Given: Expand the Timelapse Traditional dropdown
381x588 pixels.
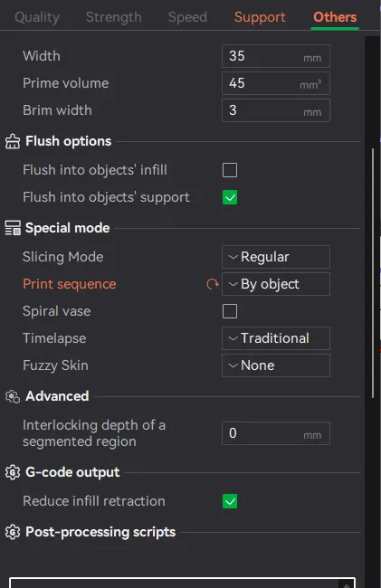Looking at the screenshot, I should pyautogui.click(x=276, y=338).
